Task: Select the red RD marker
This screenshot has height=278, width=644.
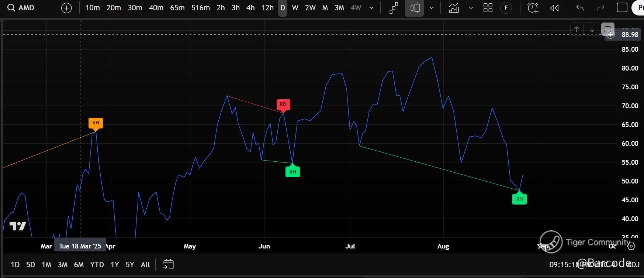Action: point(283,104)
